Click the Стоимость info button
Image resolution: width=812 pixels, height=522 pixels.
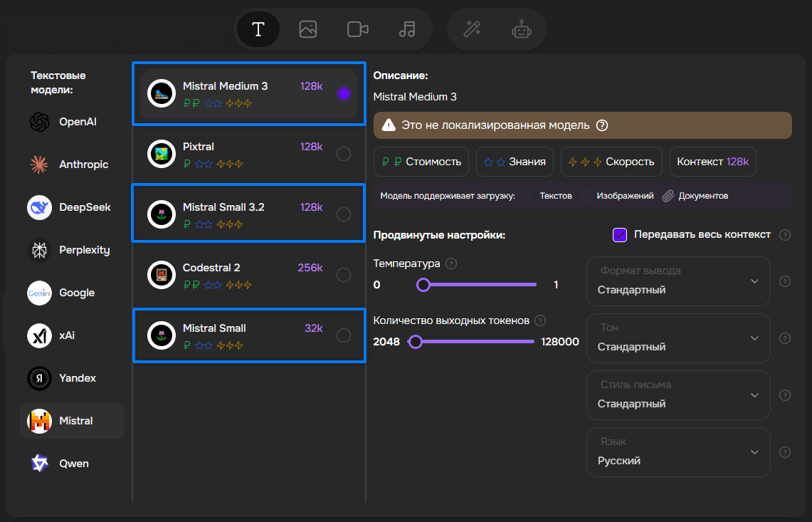(x=421, y=162)
